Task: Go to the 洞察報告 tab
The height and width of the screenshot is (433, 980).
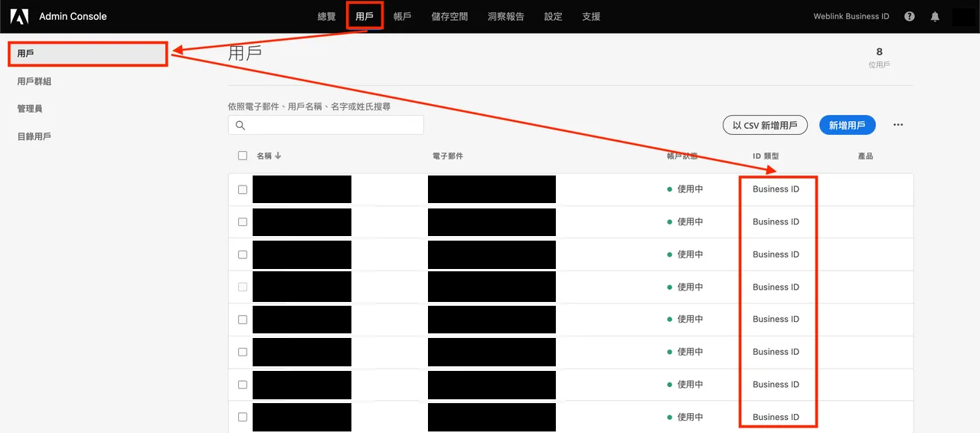Action: point(506,16)
